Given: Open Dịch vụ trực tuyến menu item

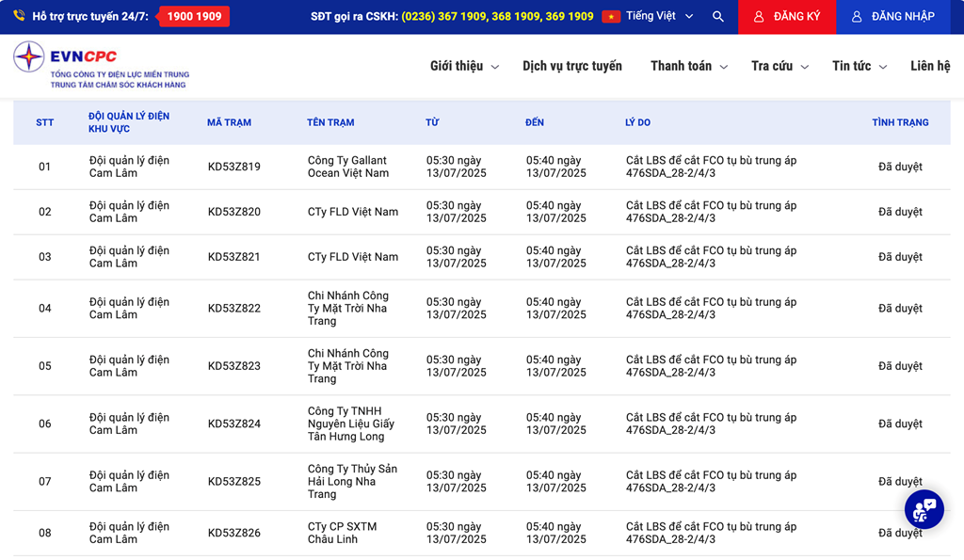Looking at the screenshot, I should [572, 66].
